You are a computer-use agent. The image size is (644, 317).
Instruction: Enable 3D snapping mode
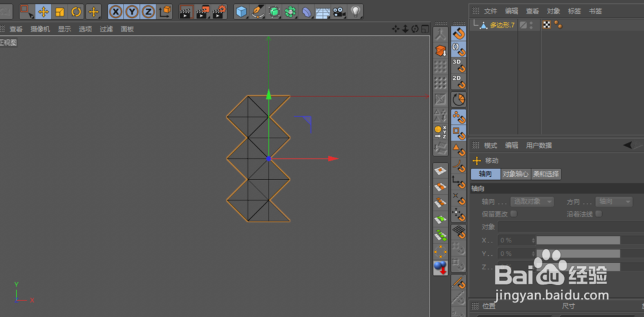[x=459, y=66]
